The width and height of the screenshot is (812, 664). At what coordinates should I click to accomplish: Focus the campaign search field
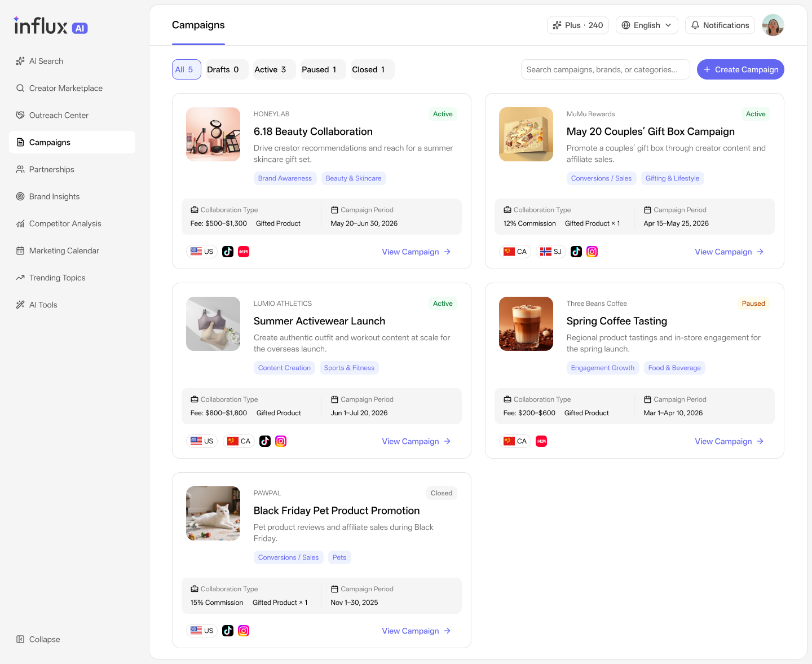(x=606, y=69)
